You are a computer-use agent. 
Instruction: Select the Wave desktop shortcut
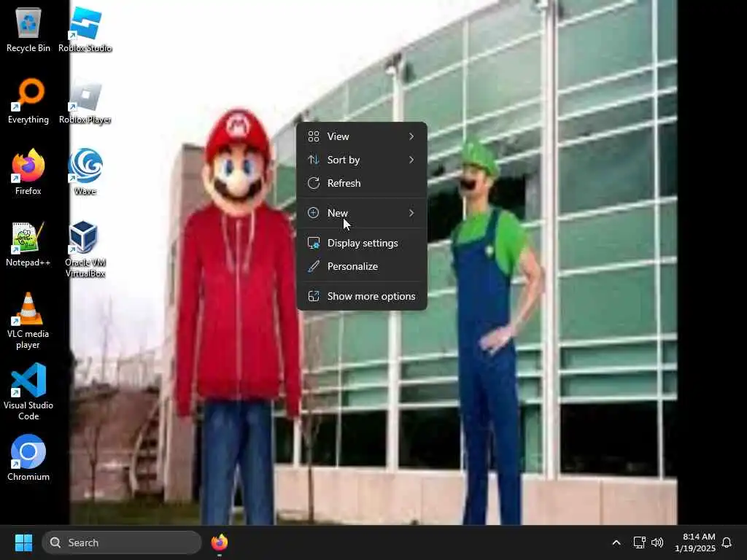pos(85,172)
